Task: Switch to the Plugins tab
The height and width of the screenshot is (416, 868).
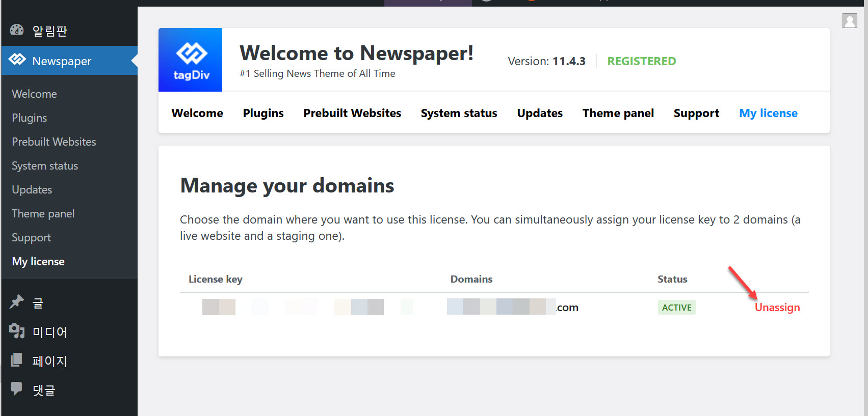Action: tap(264, 113)
